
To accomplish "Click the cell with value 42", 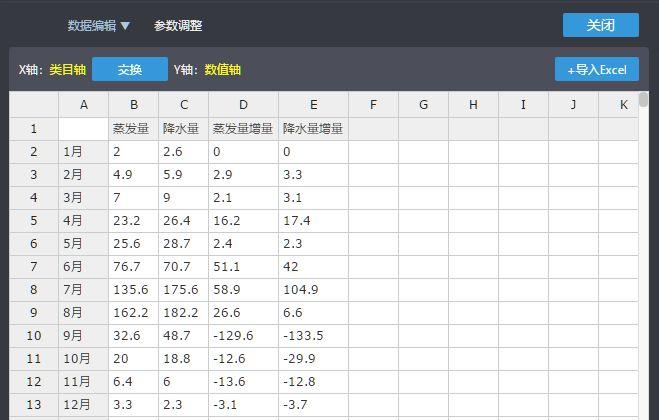I will point(314,267).
